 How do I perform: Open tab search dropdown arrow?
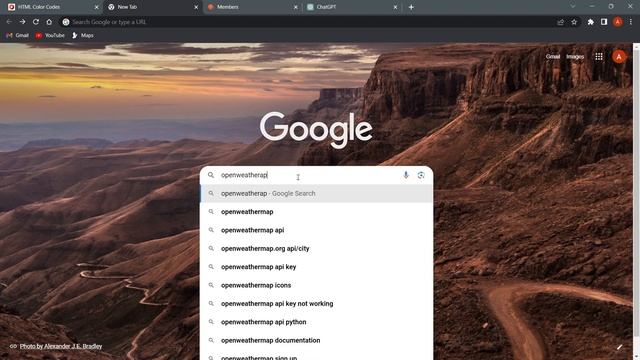tap(573, 7)
